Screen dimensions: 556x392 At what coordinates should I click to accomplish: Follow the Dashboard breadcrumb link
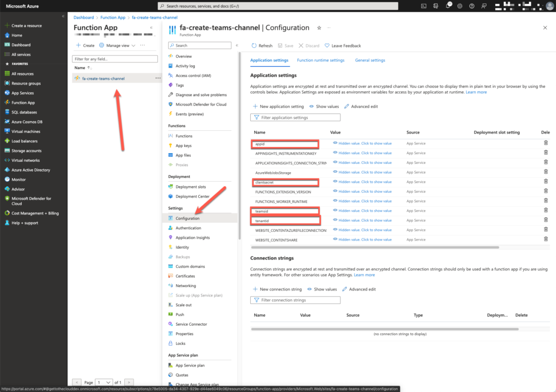coord(84,17)
